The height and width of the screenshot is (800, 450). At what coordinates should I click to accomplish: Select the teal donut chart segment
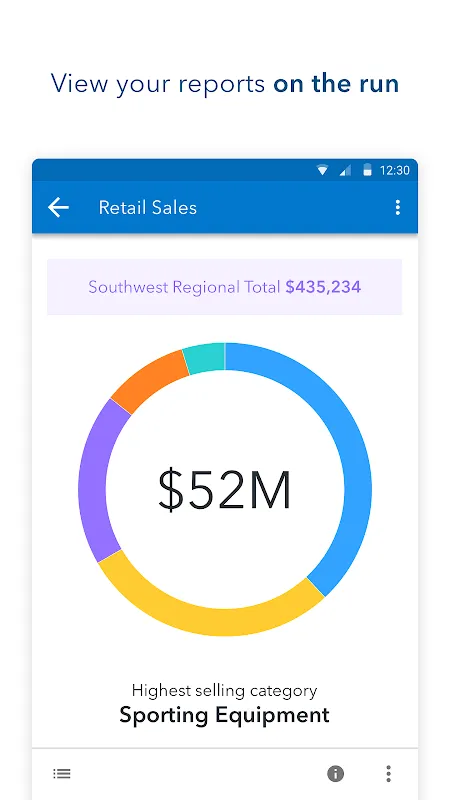click(205, 358)
